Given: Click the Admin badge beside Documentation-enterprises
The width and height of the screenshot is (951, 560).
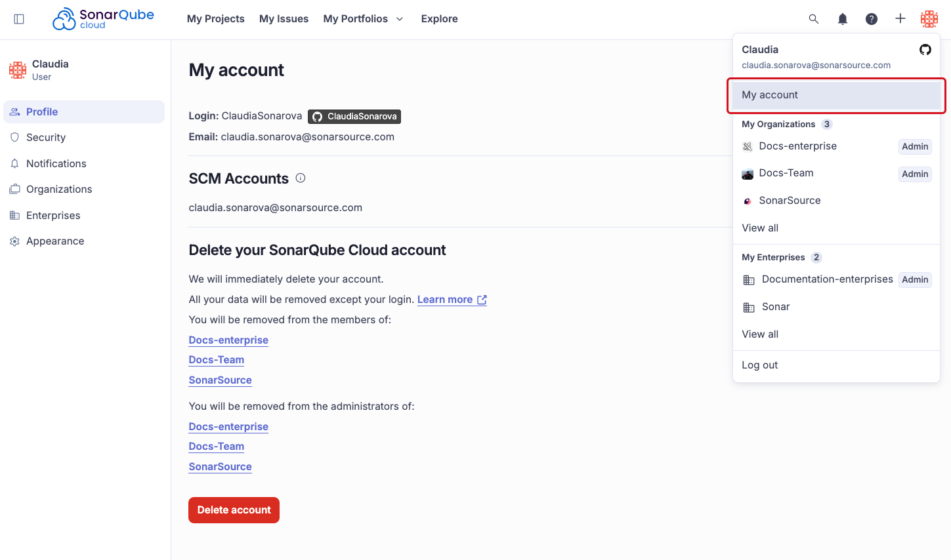Looking at the screenshot, I should (915, 280).
